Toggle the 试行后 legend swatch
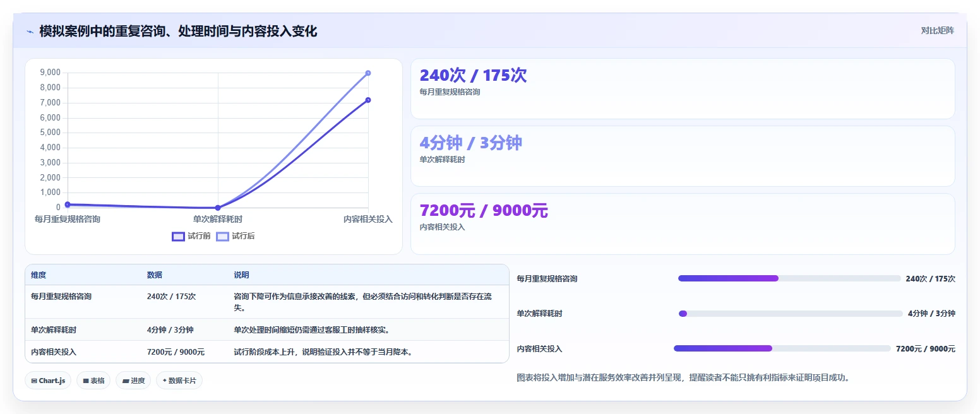The width and height of the screenshot is (980, 414). (222, 237)
